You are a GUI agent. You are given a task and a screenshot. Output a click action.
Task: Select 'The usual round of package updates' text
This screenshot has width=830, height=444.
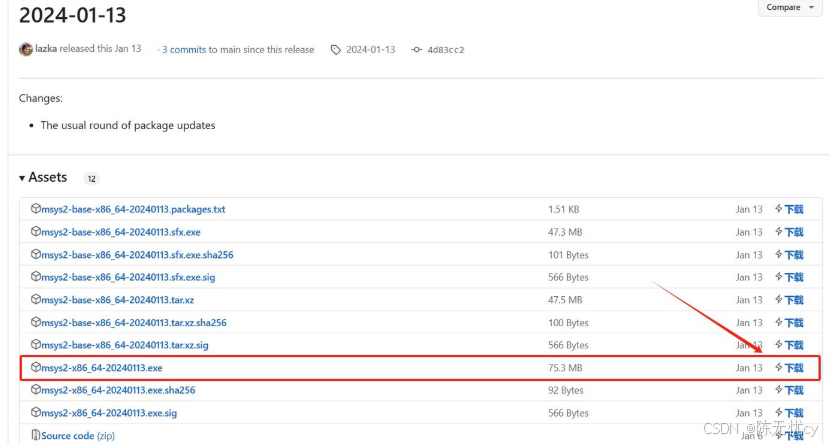click(x=128, y=125)
